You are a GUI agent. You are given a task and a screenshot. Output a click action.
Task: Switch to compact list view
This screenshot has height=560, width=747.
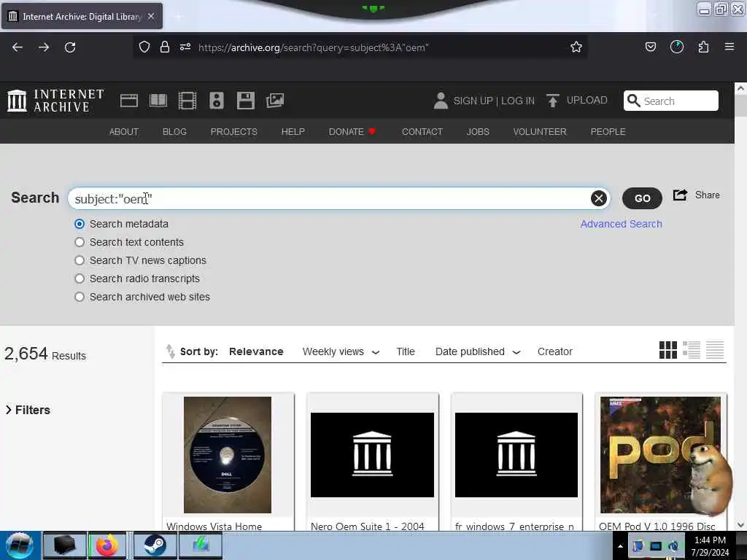pos(715,350)
